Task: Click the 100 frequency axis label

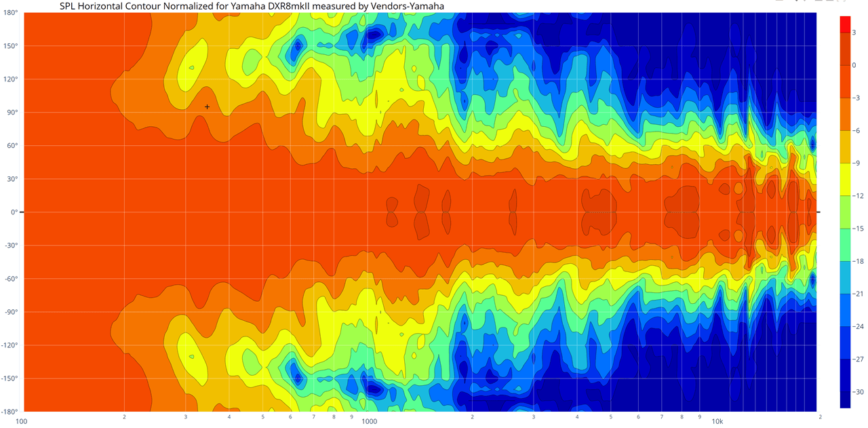Action: (x=23, y=422)
